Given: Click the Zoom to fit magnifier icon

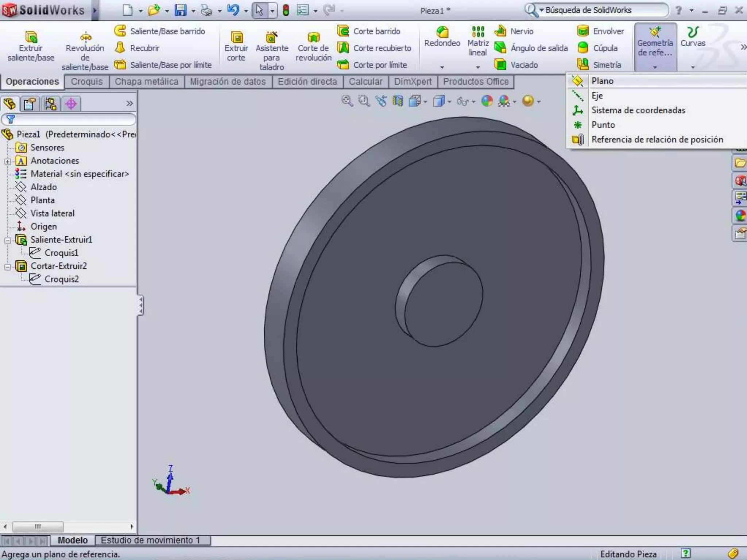Looking at the screenshot, I should tap(347, 101).
